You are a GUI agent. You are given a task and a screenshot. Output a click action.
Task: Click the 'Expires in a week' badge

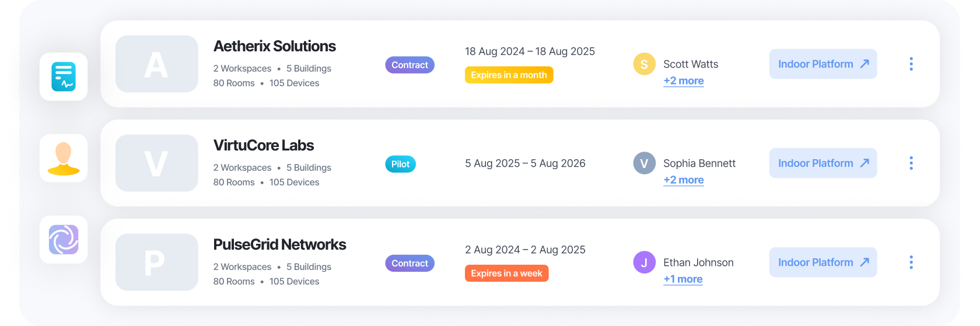pyautogui.click(x=506, y=274)
